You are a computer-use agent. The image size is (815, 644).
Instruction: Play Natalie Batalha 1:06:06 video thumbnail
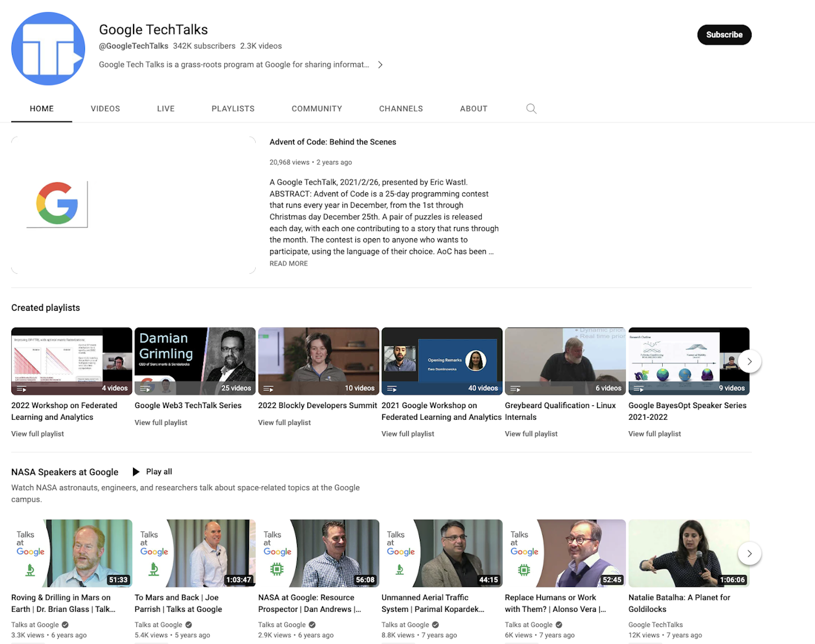[689, 553]
